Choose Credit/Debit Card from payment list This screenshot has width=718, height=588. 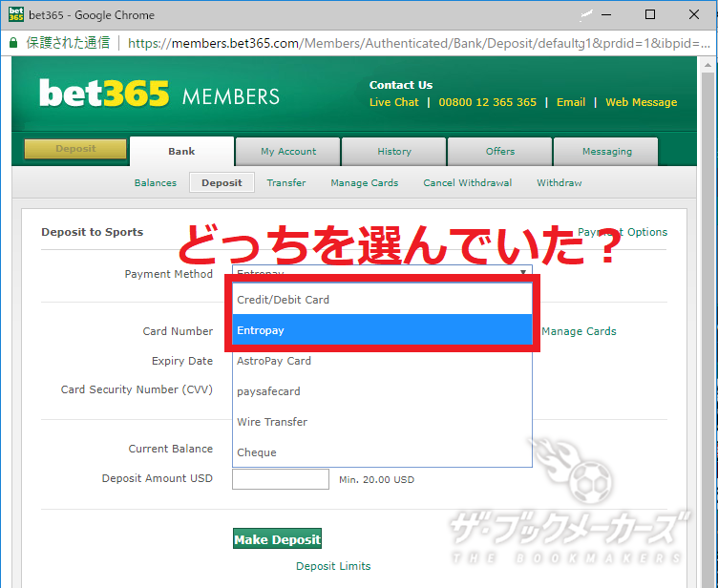(382, 300)
